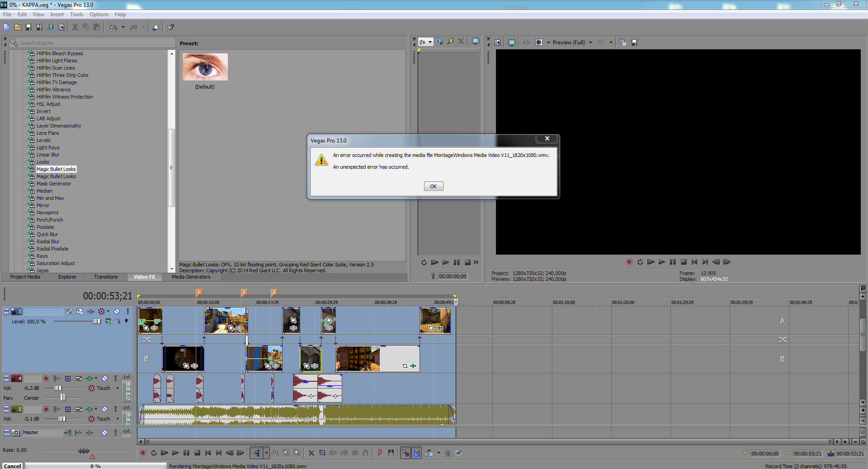The image size is (868, 469).
Task: Open track 3 automation settings dropdown
Action: tap(108, 312)
